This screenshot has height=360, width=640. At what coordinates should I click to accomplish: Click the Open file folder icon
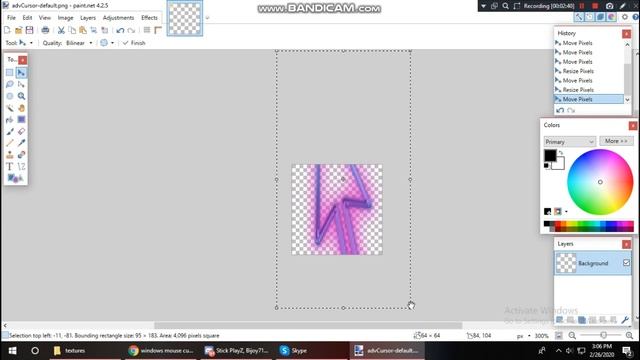coord(18,30)
